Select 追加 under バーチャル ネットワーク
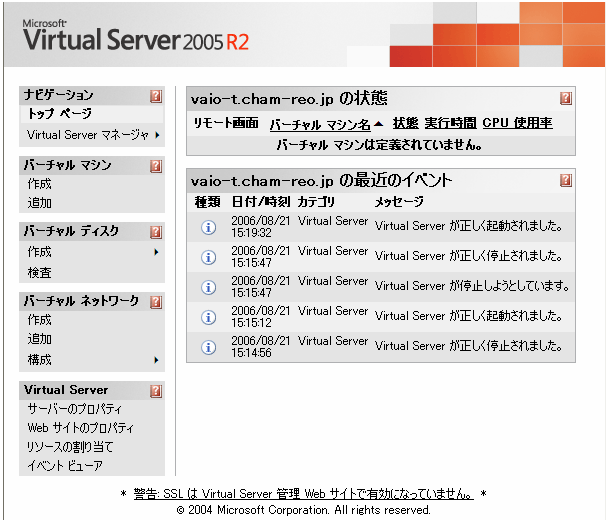 [x=39, y=339]
